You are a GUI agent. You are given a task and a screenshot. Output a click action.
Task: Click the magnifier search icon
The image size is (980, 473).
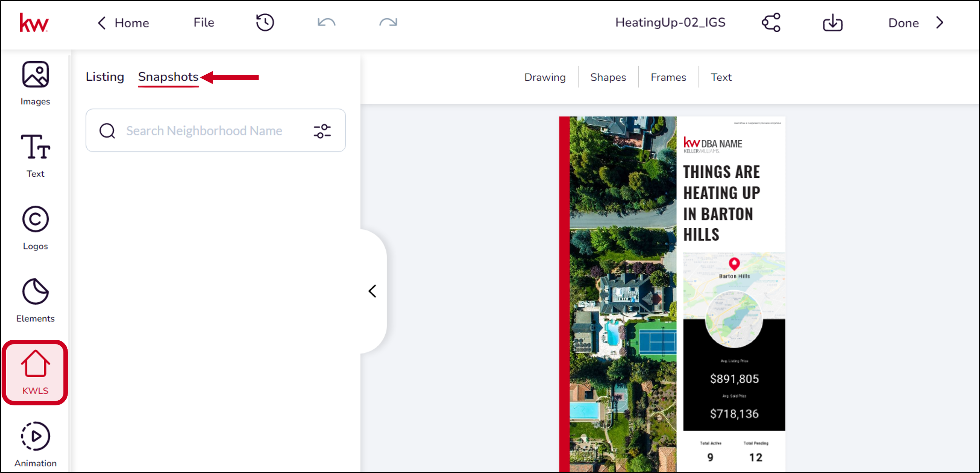(x=107, y=131)
